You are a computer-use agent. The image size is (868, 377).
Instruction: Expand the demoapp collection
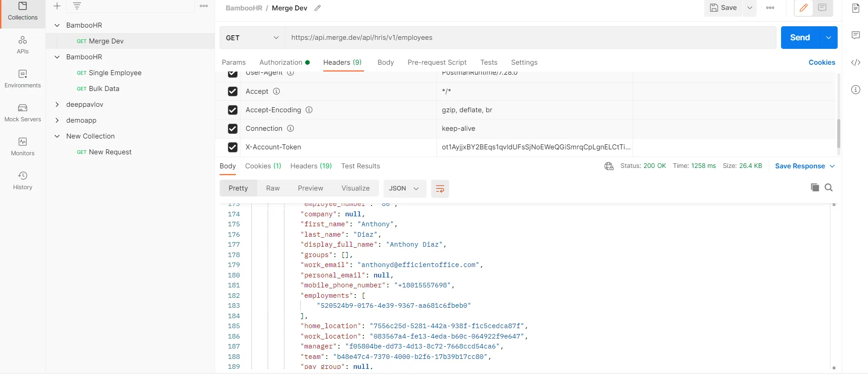pos(57,120)
